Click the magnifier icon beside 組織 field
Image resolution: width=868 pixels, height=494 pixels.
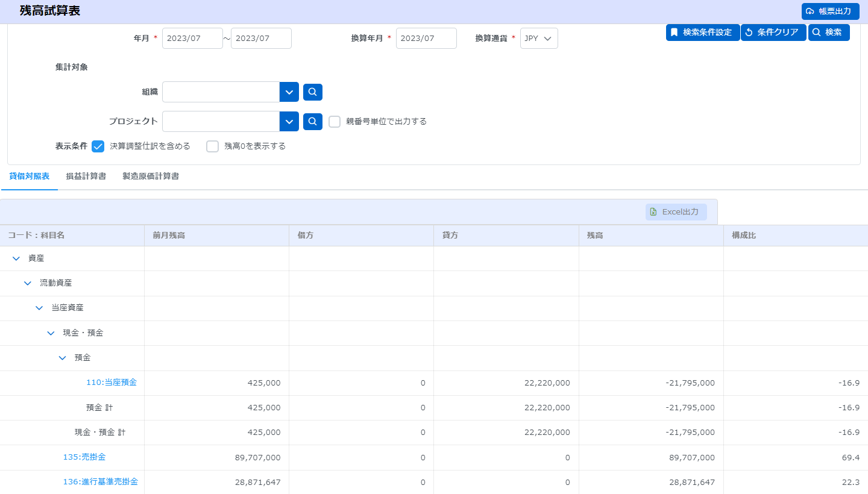(313, 92)
